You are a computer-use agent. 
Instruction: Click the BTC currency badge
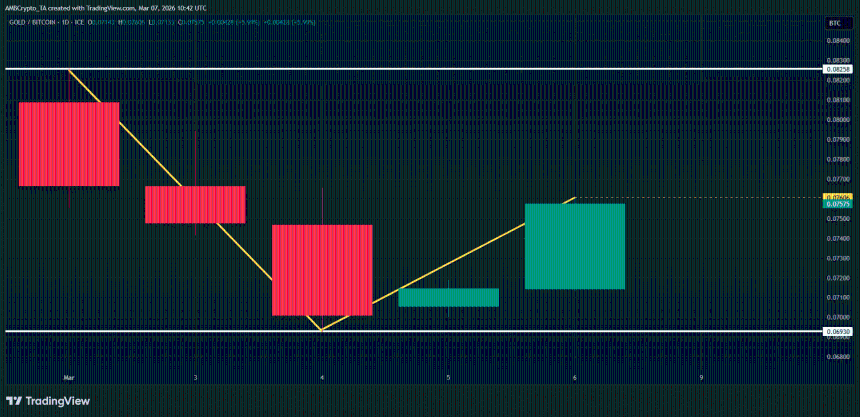click(x=834, y=22)
